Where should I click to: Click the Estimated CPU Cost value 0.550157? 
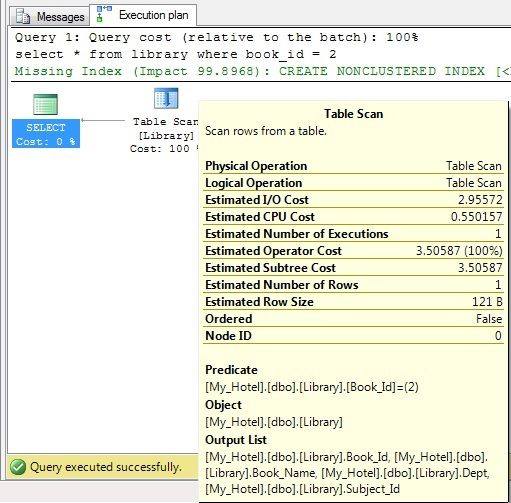476,217
